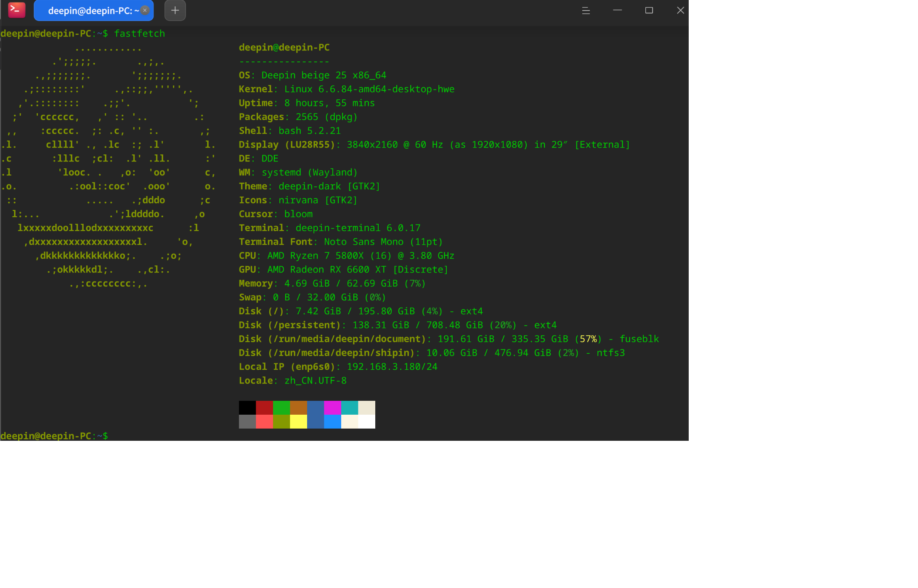
Task: Close the deepin@deepin-PC tab
Action: (x=145, y=11)
